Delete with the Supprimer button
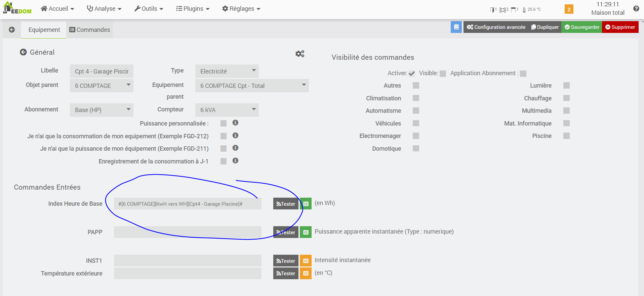 pos(620,27)
